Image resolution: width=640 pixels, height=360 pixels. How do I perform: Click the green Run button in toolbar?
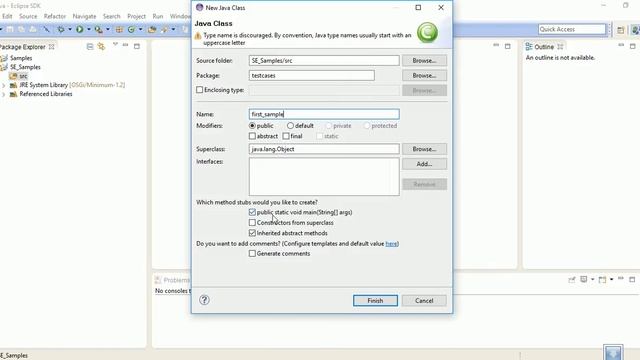tap(80, 29)
